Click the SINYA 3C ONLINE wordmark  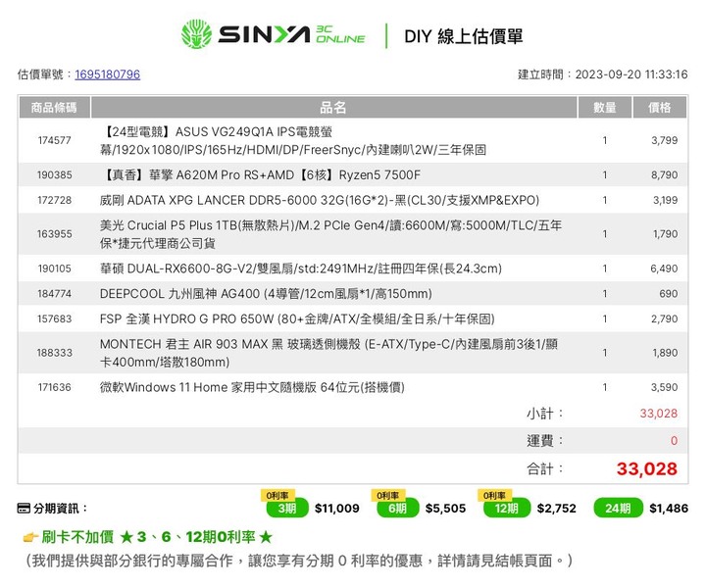coord(292,34)
